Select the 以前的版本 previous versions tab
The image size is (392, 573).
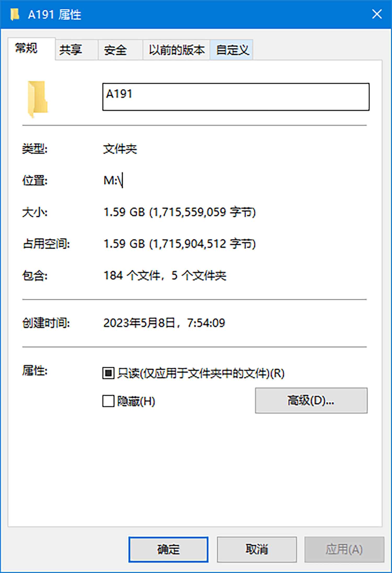coord(176,50)
